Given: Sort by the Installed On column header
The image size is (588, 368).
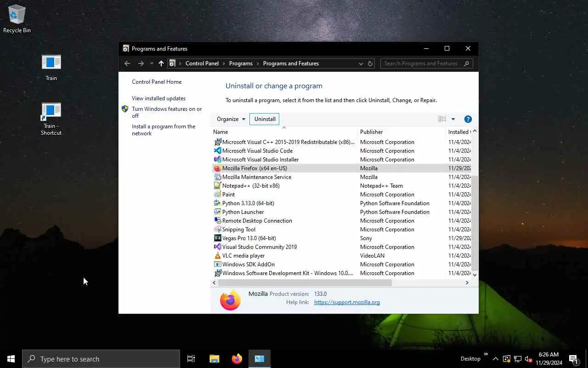Looking at the screenshot, I should tap(458, 132).
